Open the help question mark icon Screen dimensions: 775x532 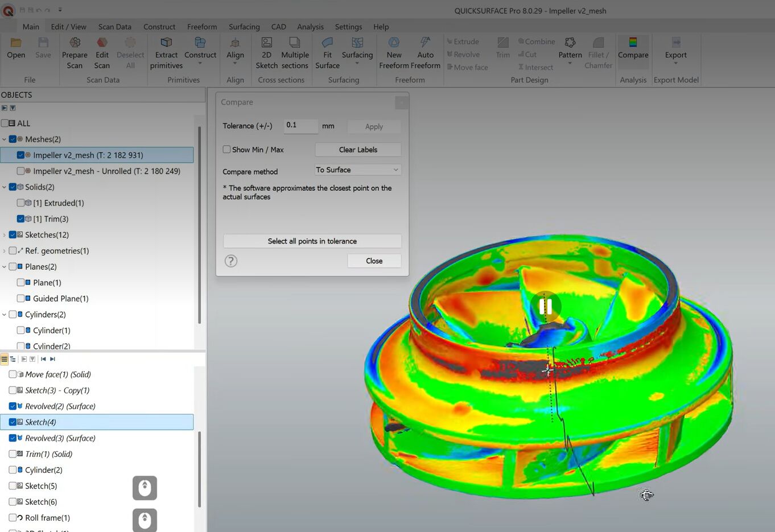tap(230, 261)
